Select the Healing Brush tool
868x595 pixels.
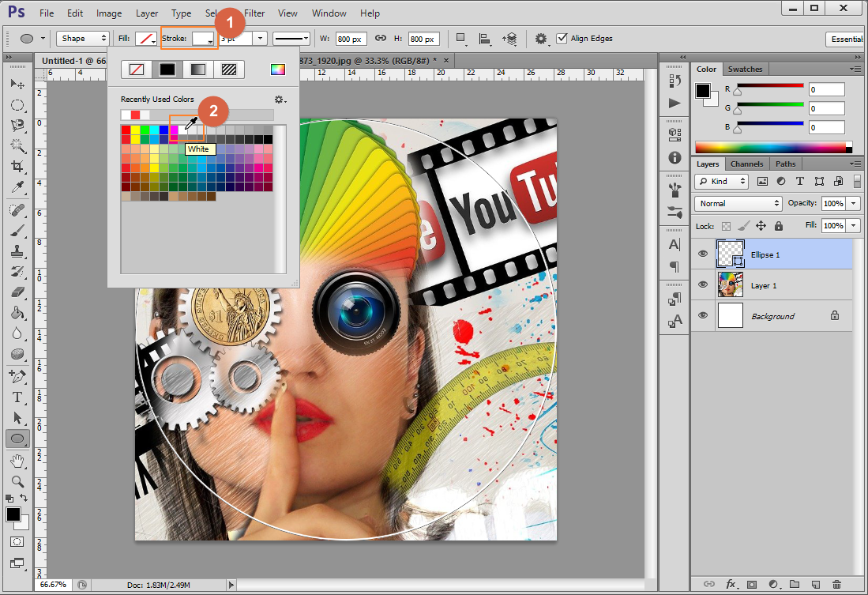(x=17, y=210)
